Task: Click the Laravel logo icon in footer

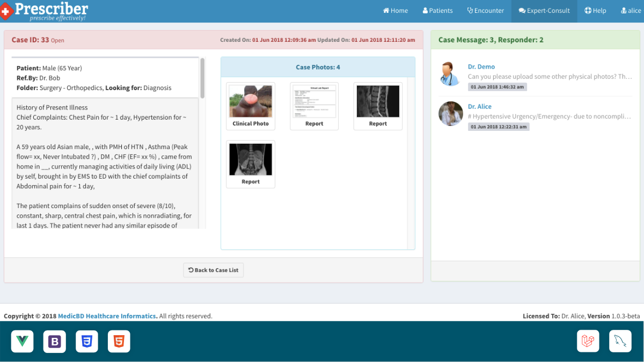Action: click(588, 342)
